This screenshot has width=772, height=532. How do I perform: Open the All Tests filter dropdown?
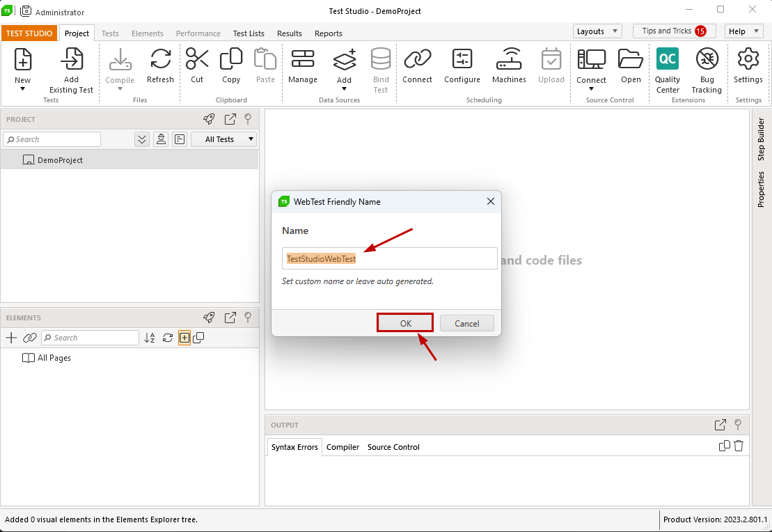pyautogui.click(x=224, y=139)
